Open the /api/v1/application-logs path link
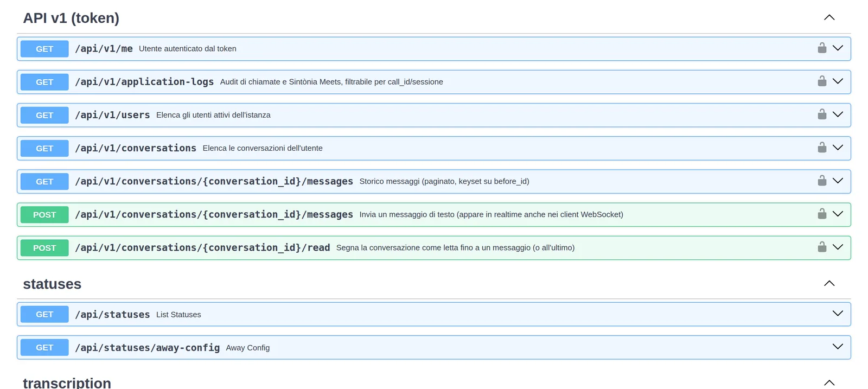The height and width of the screenshot is (389, 868). click(144, 81)
